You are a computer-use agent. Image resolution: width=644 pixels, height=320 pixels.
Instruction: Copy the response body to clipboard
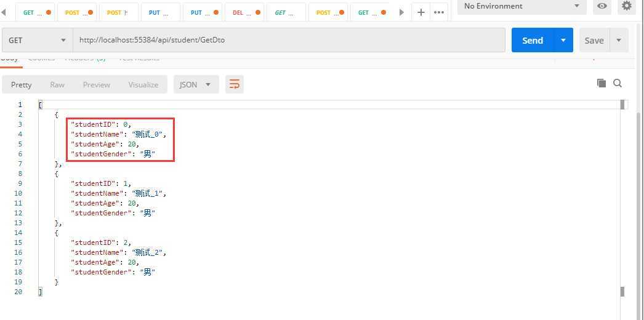602,83
